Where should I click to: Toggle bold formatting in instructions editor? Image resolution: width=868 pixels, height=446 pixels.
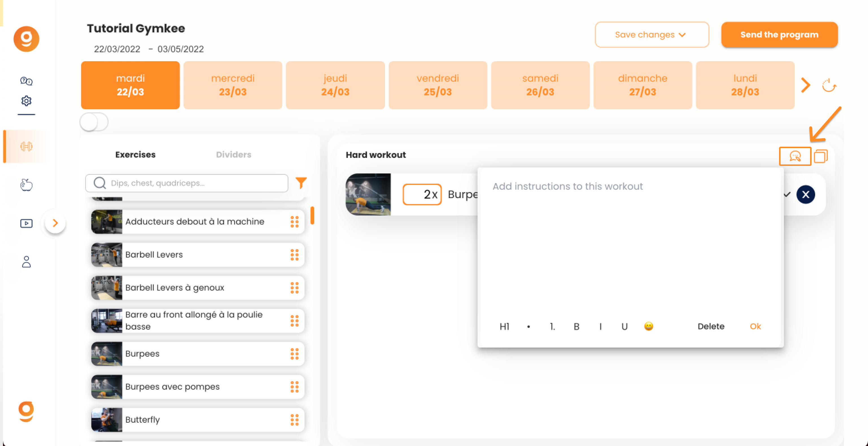tap(576, 326)
